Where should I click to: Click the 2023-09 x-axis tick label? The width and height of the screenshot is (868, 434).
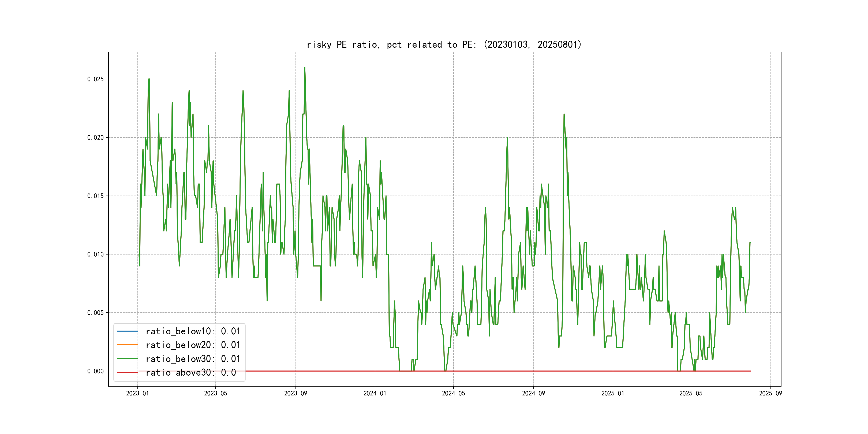click(x=295, y=393)
